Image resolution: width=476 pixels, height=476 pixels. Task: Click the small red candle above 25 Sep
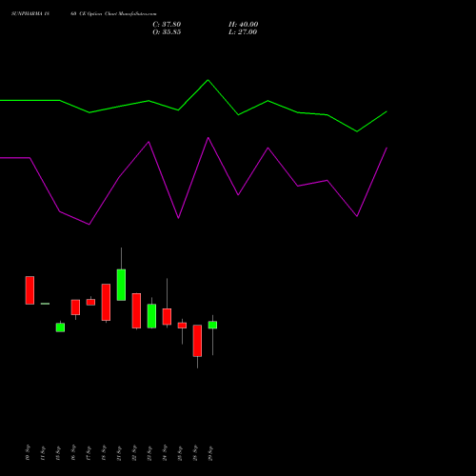[182, 326]
